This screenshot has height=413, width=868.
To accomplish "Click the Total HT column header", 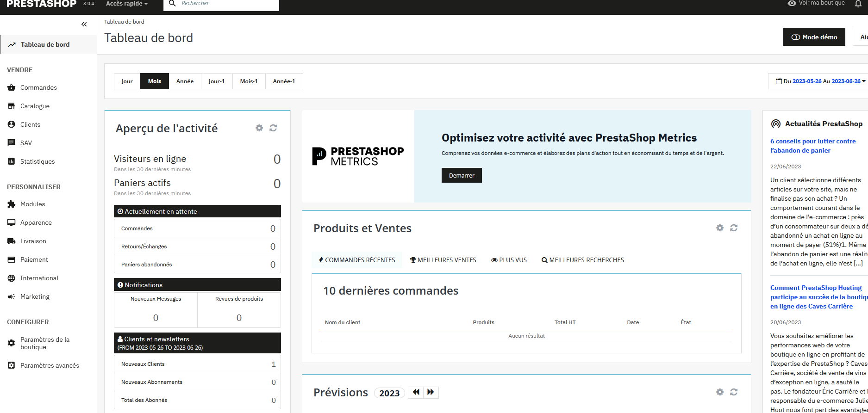I will [x=565, y=322].
